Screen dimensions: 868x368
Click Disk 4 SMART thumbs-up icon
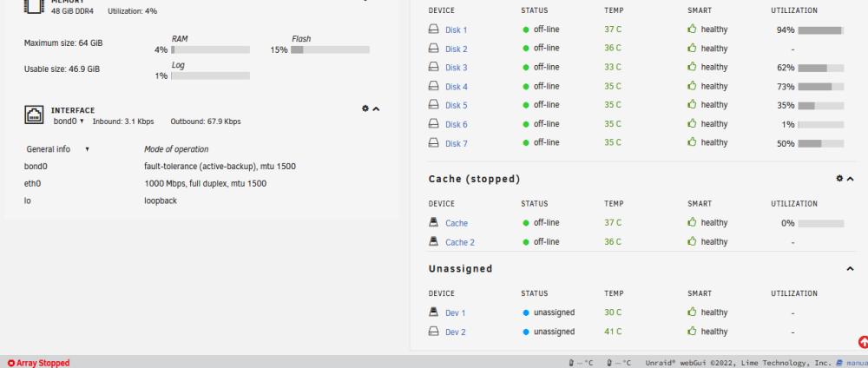tap(692, 86)
